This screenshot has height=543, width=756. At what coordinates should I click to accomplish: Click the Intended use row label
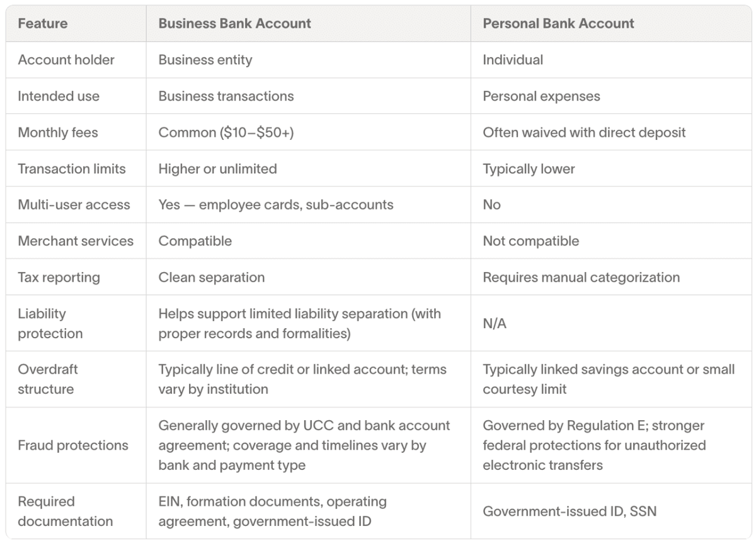[59, 96]
